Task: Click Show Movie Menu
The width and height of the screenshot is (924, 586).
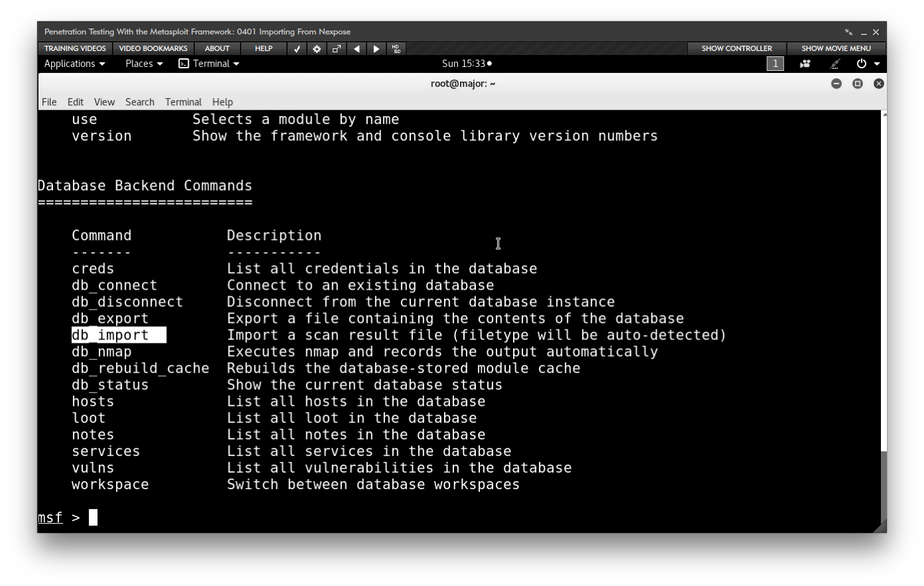Action: point(837,48)
